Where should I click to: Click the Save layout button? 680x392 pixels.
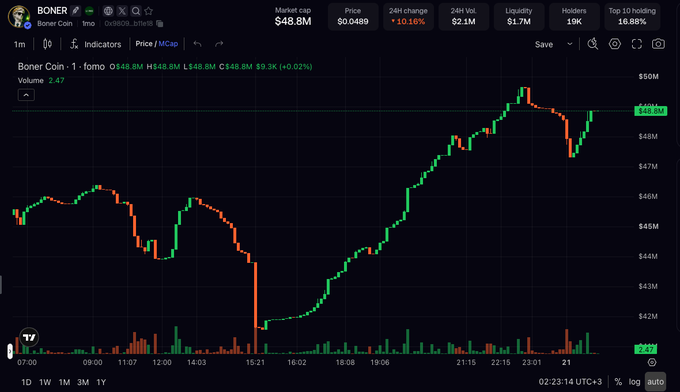544,44
